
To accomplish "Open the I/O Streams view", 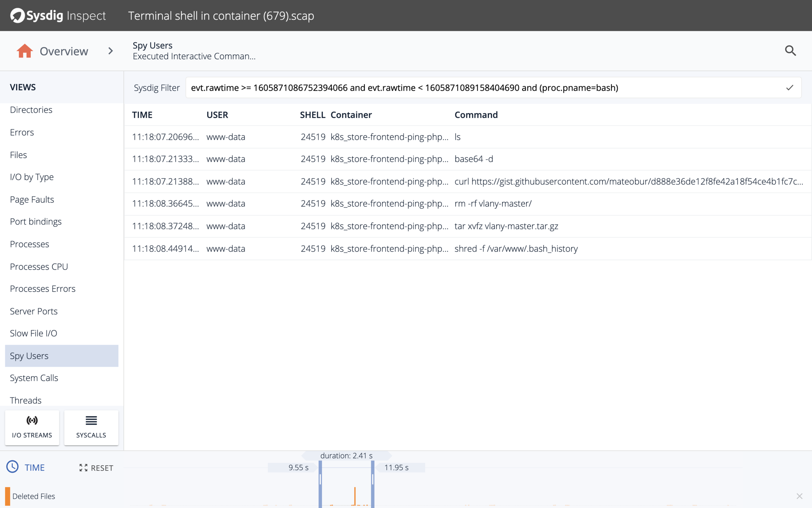I will click(32, 427).
